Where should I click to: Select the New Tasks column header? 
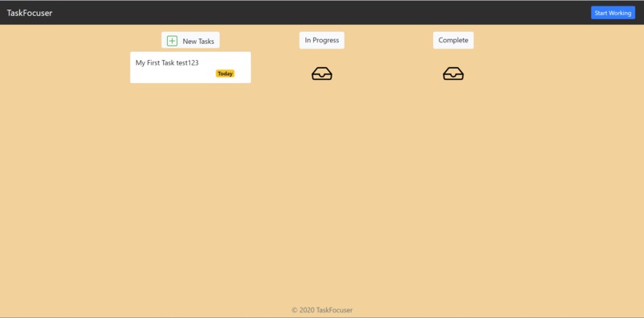(x=190, y=41)
